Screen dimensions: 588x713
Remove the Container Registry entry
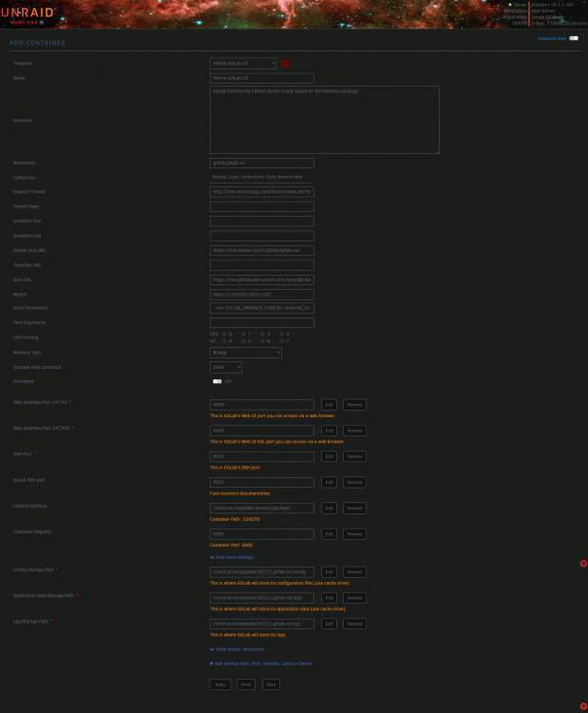(x=354, y=534)
